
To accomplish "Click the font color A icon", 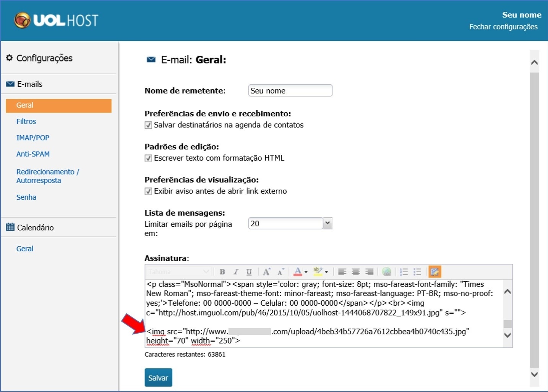I will pyautogui.click(x=298, y=272).
